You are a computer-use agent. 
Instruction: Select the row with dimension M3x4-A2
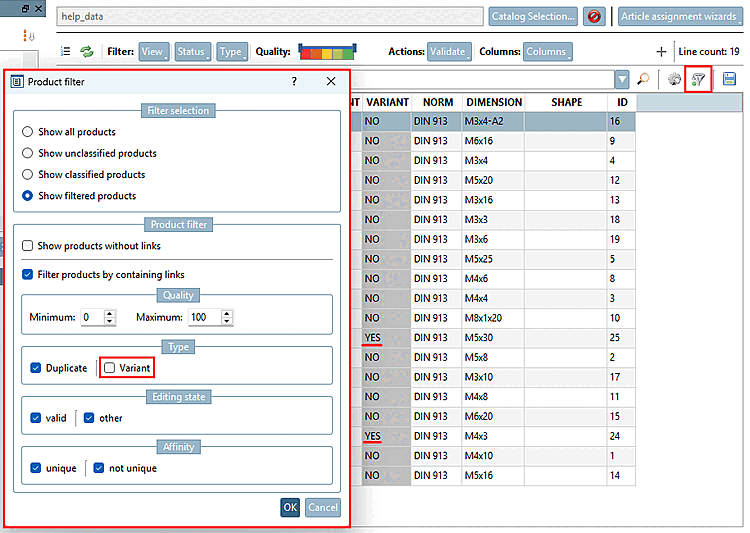493,121
